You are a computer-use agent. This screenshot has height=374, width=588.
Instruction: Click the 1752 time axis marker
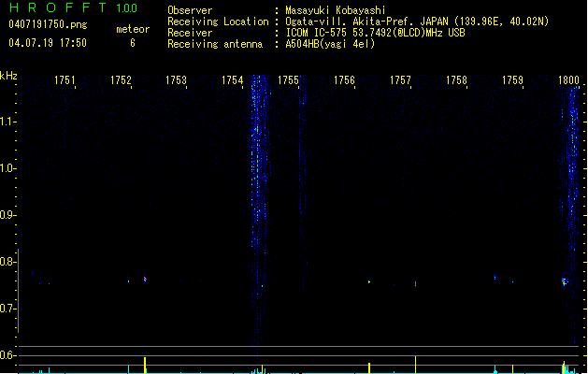pyautogui.click(x=121, y=80)
